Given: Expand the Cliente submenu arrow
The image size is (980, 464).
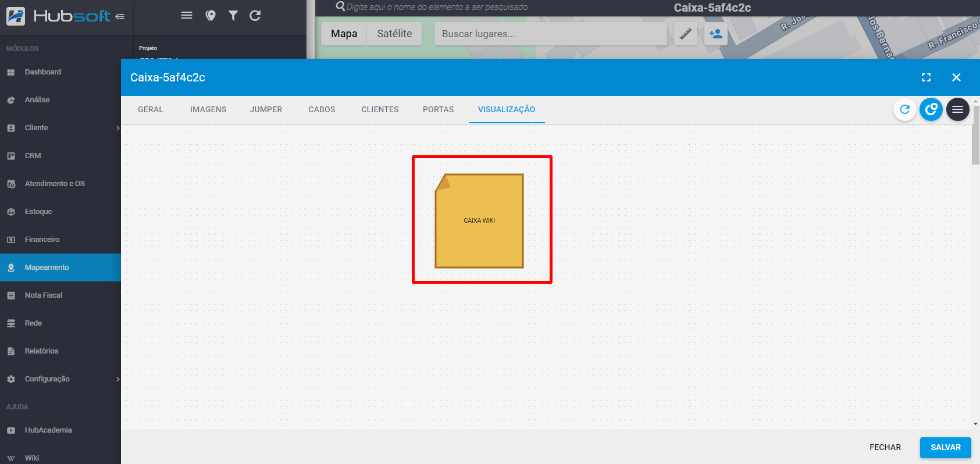Looking at the screenshot, I should coord(117,128).
